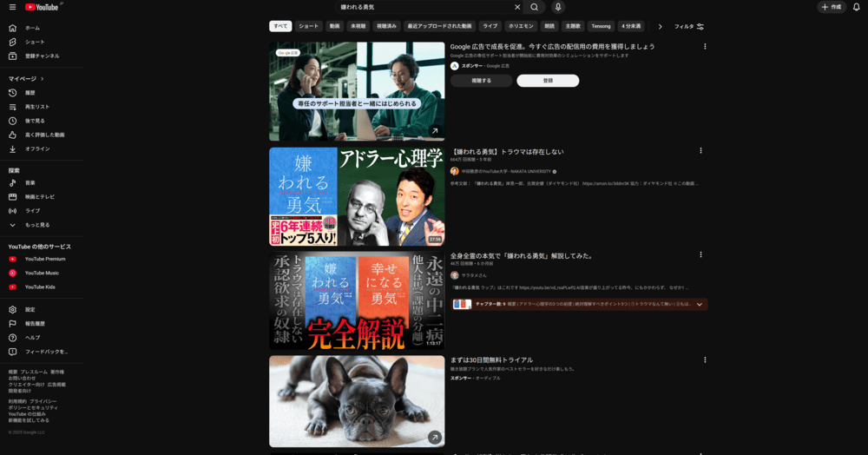
Task: Open フィルタ search filters
Action: click(688, 27)
